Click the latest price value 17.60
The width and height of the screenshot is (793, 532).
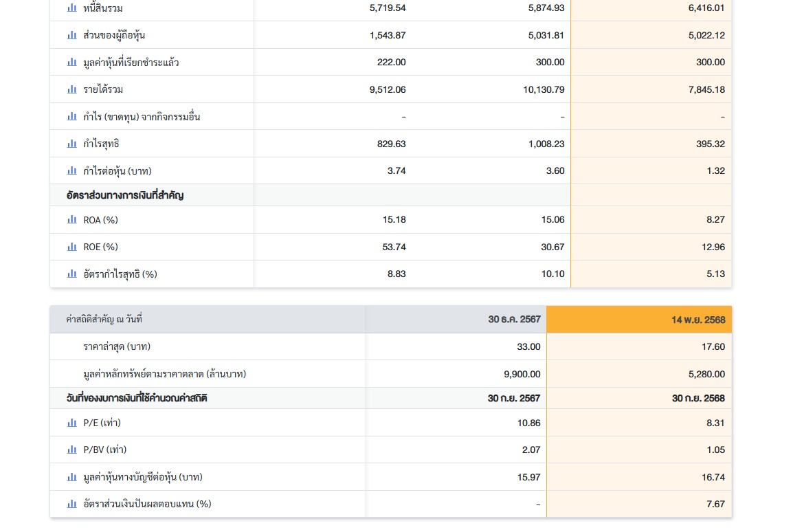(x=713, y=346)
